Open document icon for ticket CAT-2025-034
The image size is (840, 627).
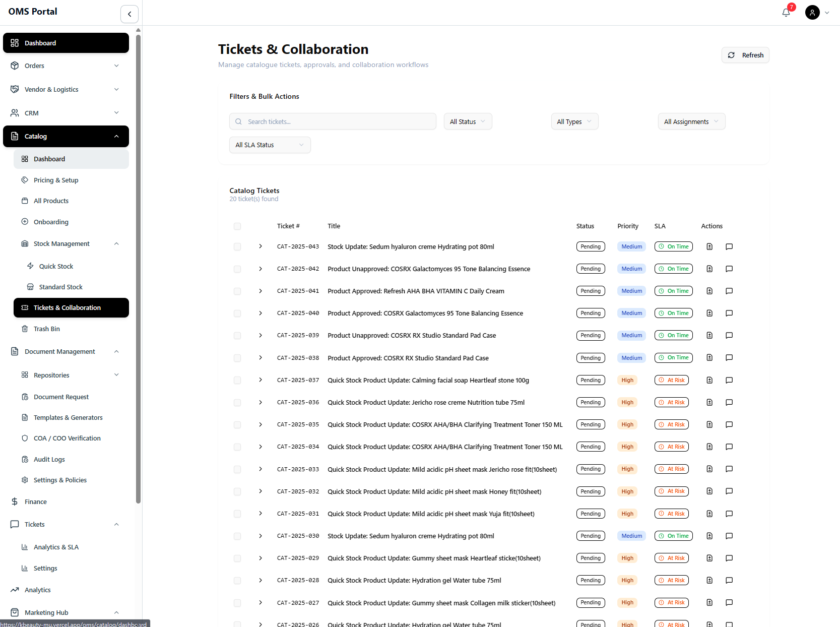[x=709, y=447]
